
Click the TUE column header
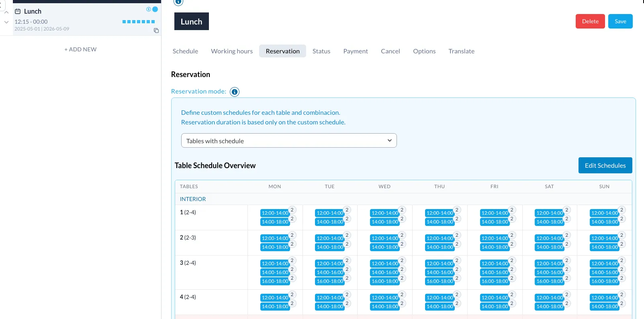coord(330,187)
